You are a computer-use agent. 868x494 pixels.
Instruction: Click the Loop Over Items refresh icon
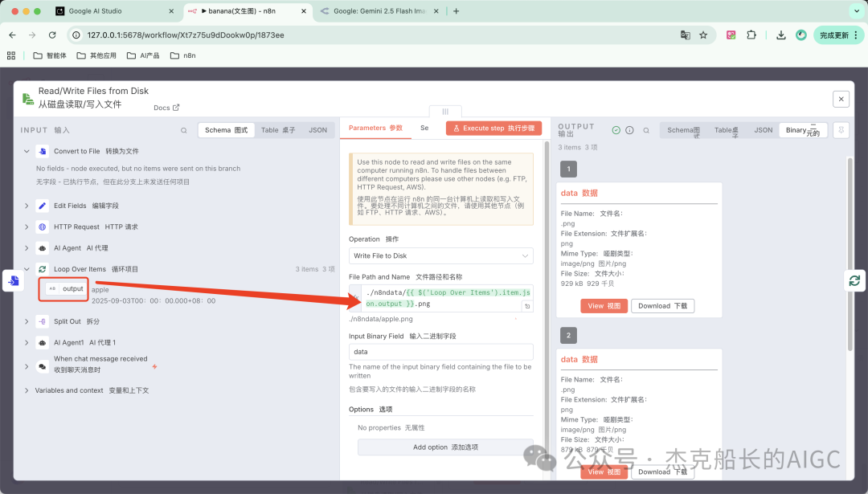[x=42, y=269]
